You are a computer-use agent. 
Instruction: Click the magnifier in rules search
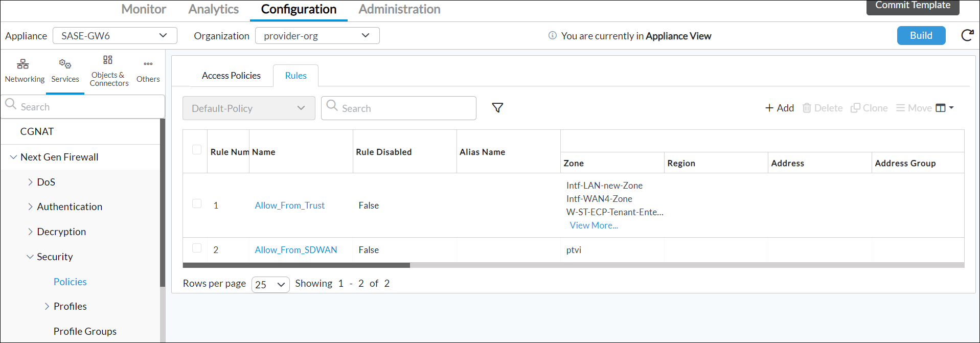(332, 105)
